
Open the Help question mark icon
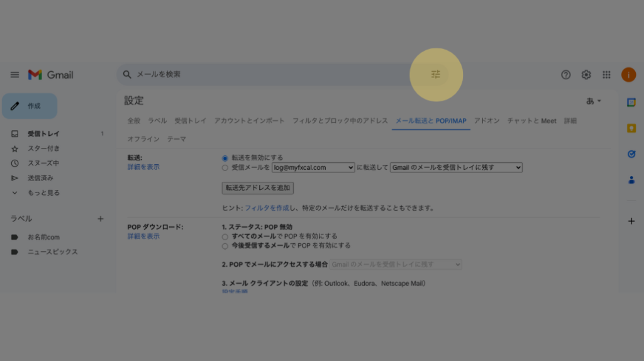click(565, 75)
